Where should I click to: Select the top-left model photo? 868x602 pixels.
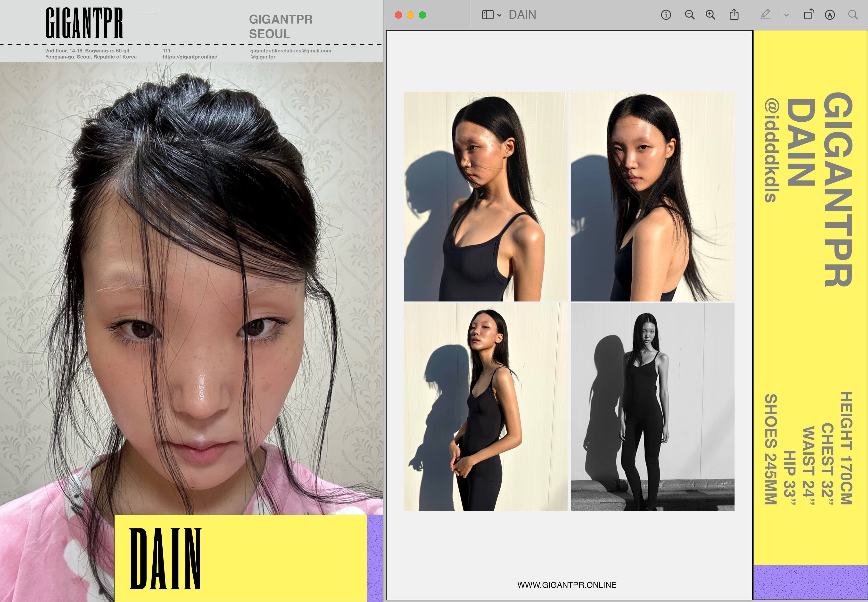(485, 196)
